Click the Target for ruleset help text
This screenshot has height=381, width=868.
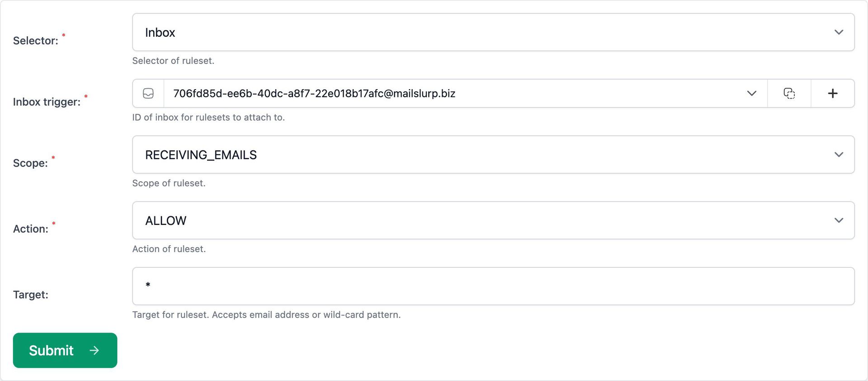pyautogui.click(x=266, y=315)
